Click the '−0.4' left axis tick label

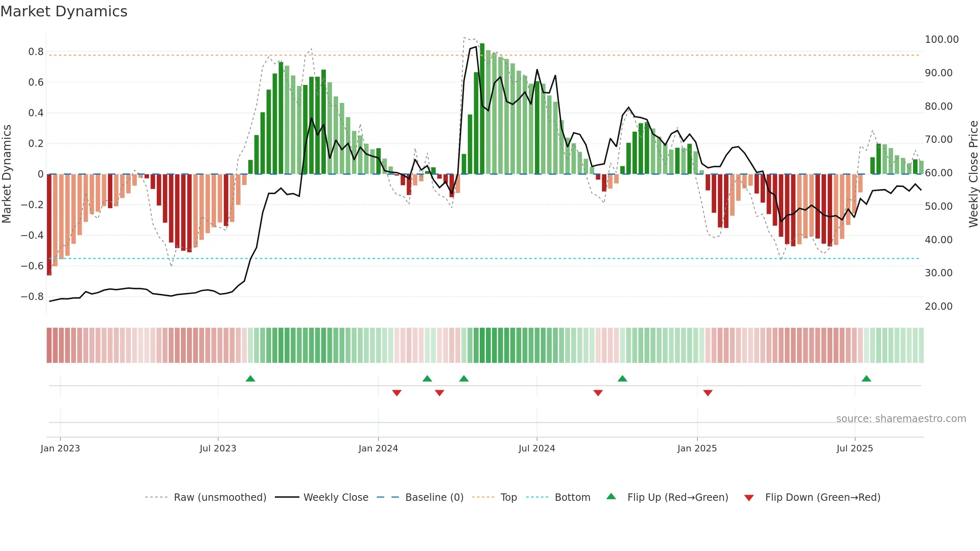tap(32, 236)
